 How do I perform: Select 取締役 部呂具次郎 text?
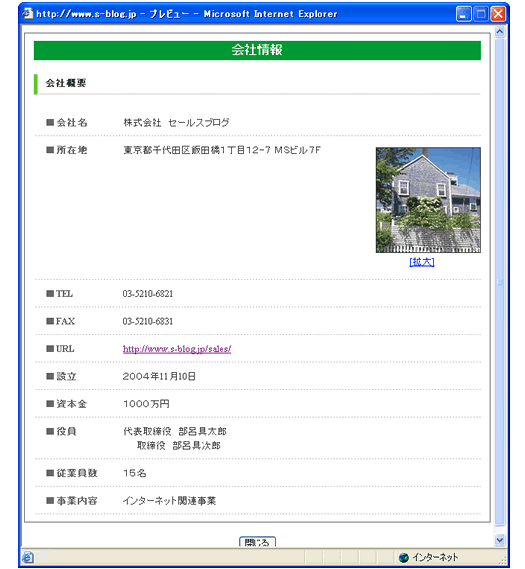tap(179, 446)
